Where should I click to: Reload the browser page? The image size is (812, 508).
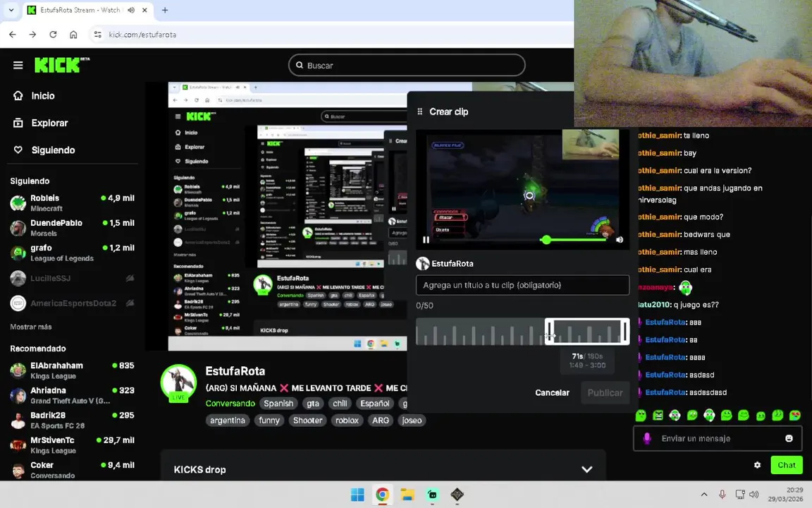(x=53, y=34)
